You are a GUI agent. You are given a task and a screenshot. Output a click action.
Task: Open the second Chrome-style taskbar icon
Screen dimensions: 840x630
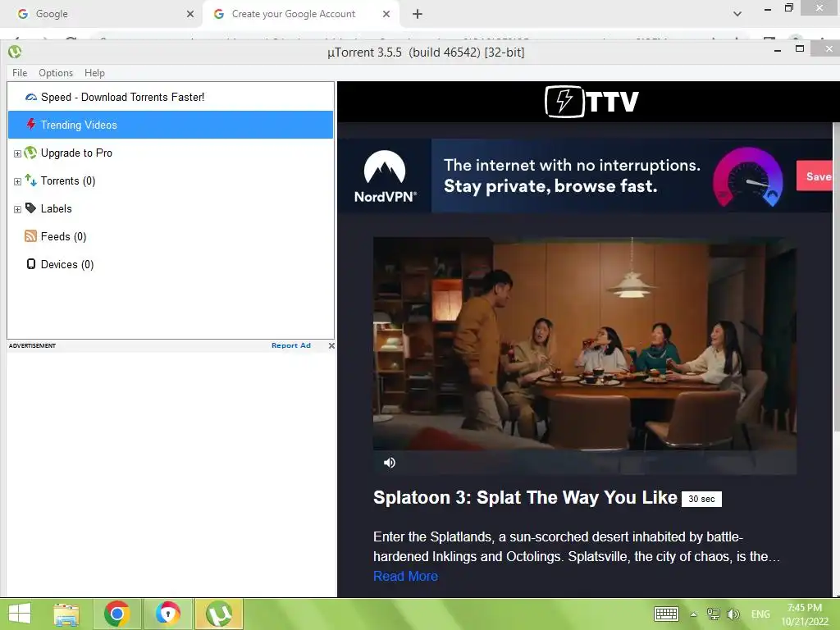tap(167, 614)
